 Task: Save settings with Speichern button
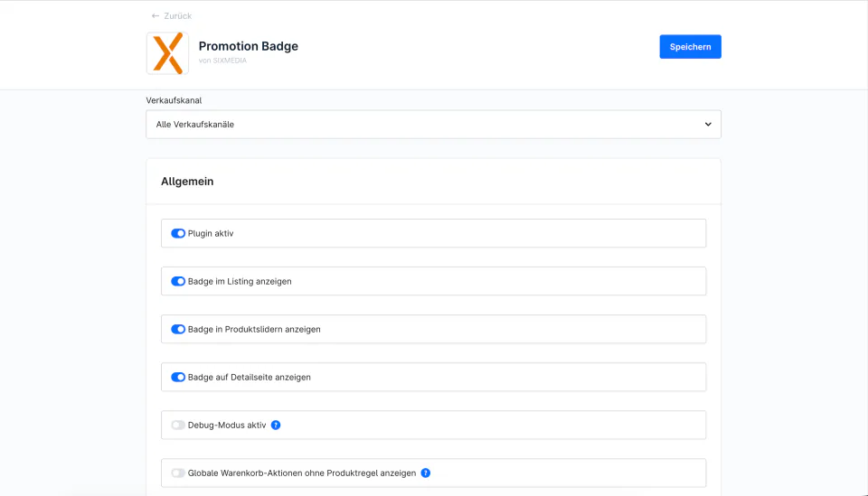tap(690, 47)
